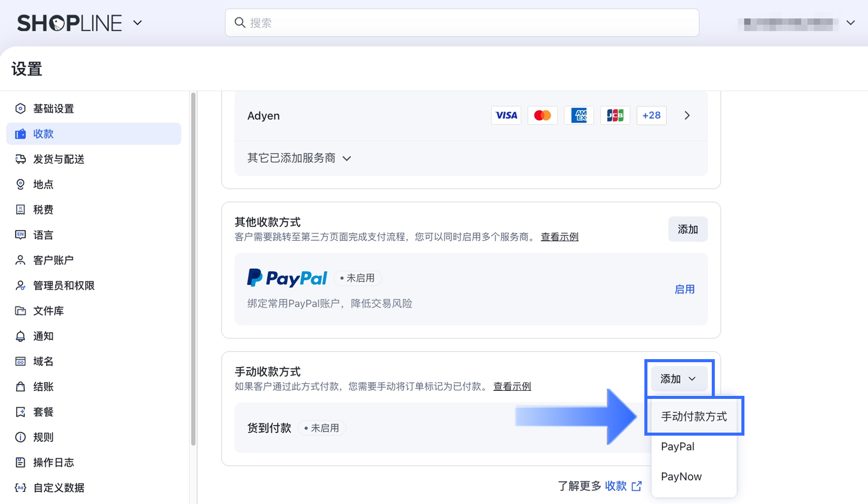
Task: Click the 搜索 search field
Action: 462,22
